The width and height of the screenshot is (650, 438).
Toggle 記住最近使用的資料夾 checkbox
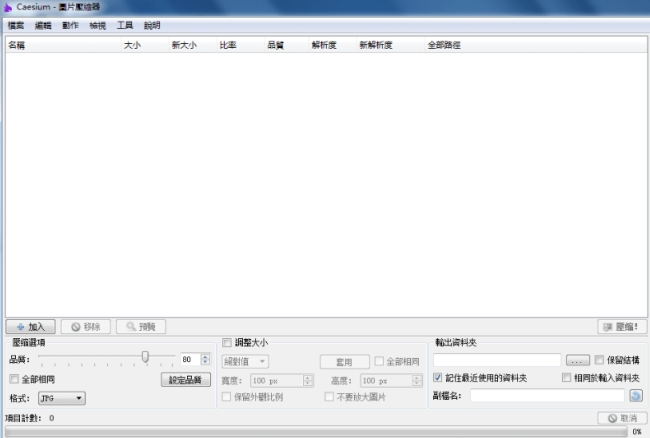[x=437, y=378]
